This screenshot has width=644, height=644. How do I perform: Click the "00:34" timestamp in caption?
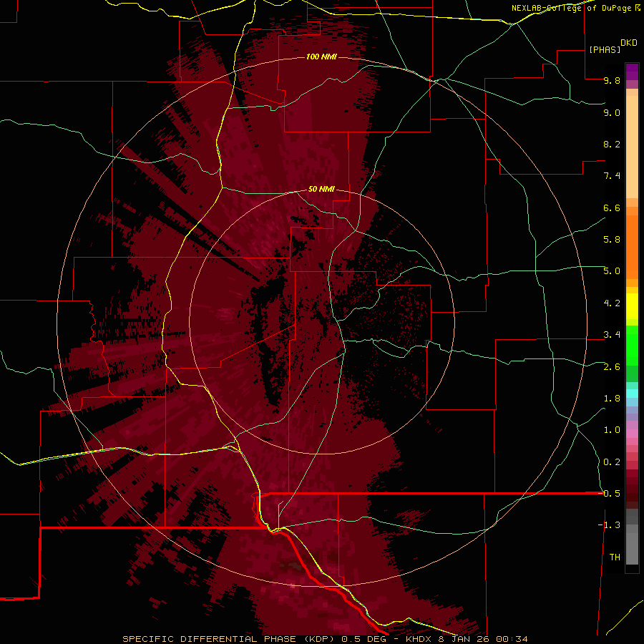click(512, 639)
